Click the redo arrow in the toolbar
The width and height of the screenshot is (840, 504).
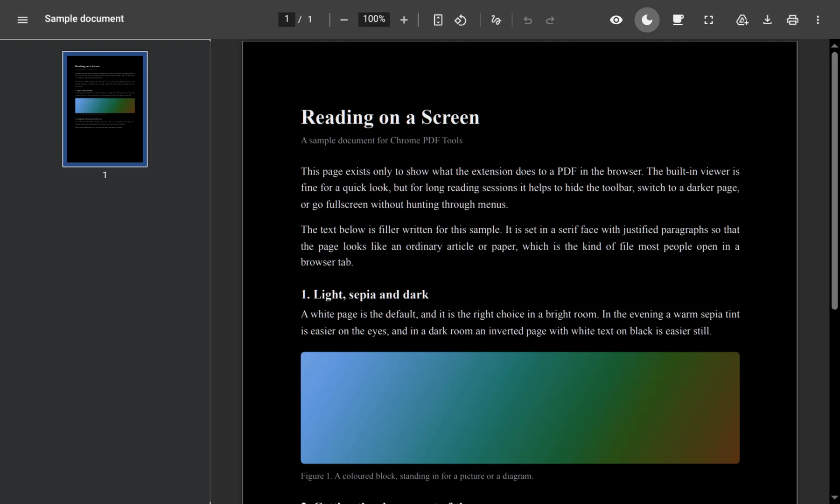click(x=550, y=20)
